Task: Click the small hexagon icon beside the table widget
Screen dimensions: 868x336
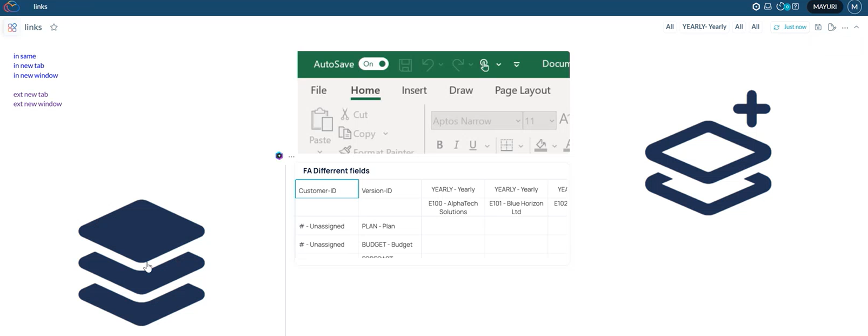Action: click(x=279, y=156)
